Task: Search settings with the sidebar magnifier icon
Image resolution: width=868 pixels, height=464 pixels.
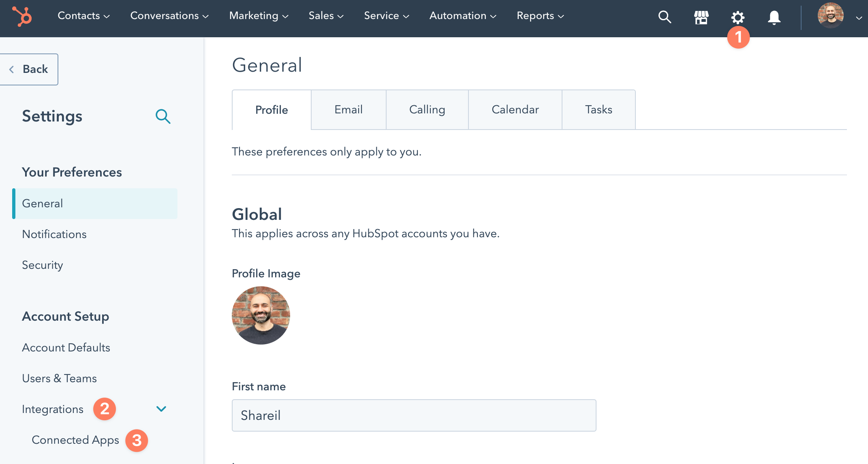Action: click(x=163, y=116)
